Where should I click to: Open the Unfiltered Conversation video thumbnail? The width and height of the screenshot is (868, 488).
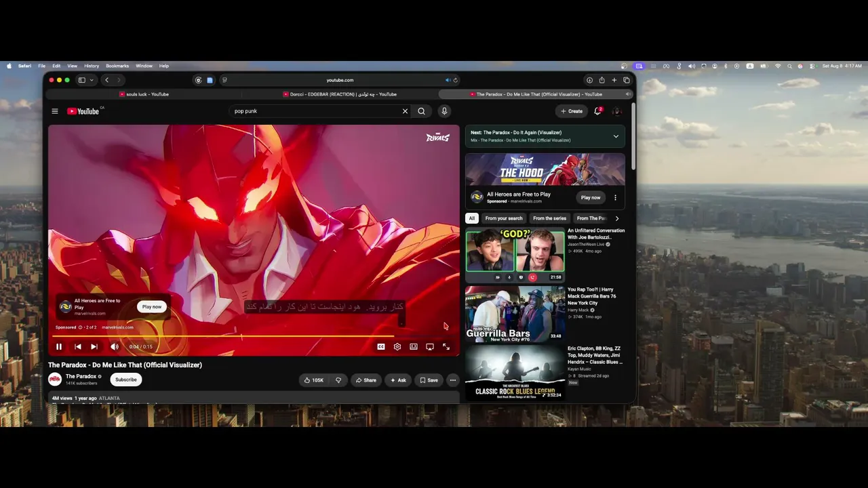point(515,255)
